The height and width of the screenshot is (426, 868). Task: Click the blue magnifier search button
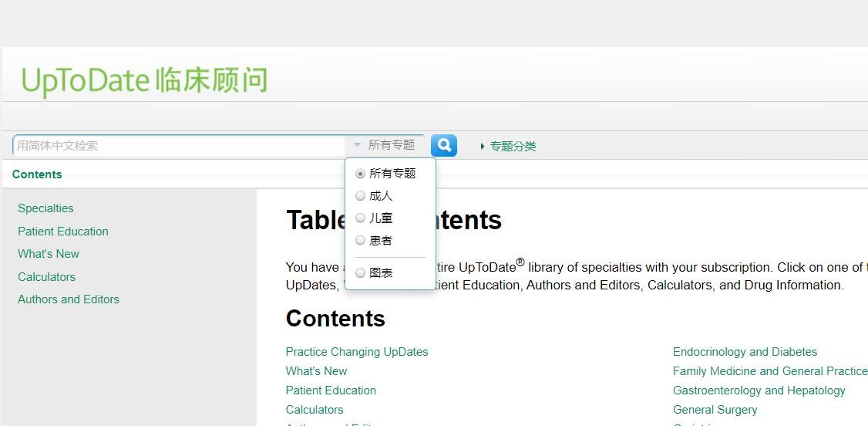coord(443,146)
